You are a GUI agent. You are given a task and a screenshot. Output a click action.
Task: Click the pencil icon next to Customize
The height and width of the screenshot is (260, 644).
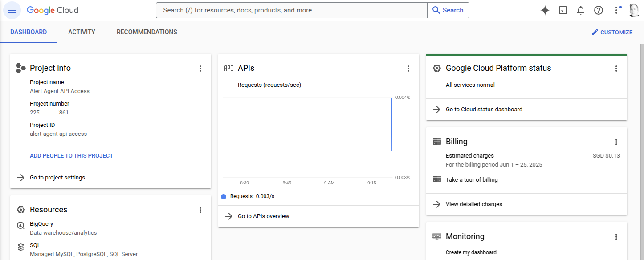pos(595,32)
